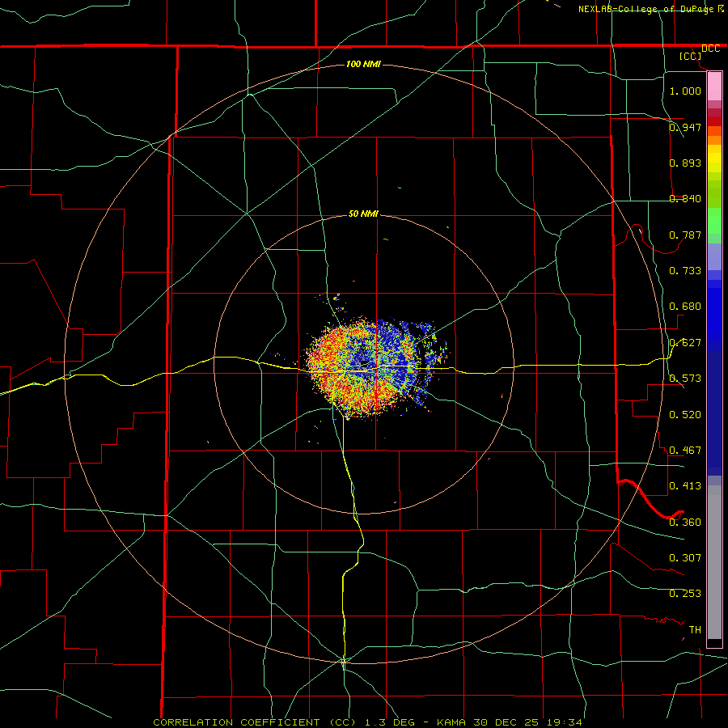Select the 0.733 scale value
728x728 pixels.
point(685,271)
